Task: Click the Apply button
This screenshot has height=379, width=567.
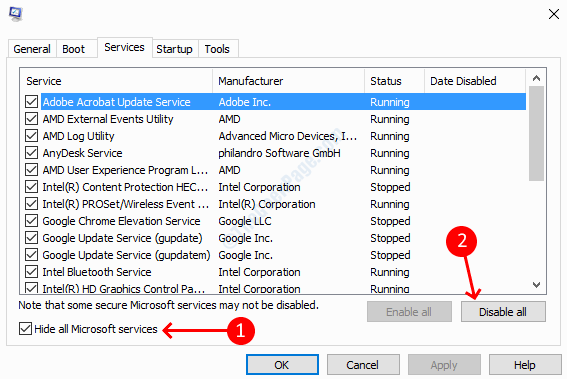Action: pos(444,365)
